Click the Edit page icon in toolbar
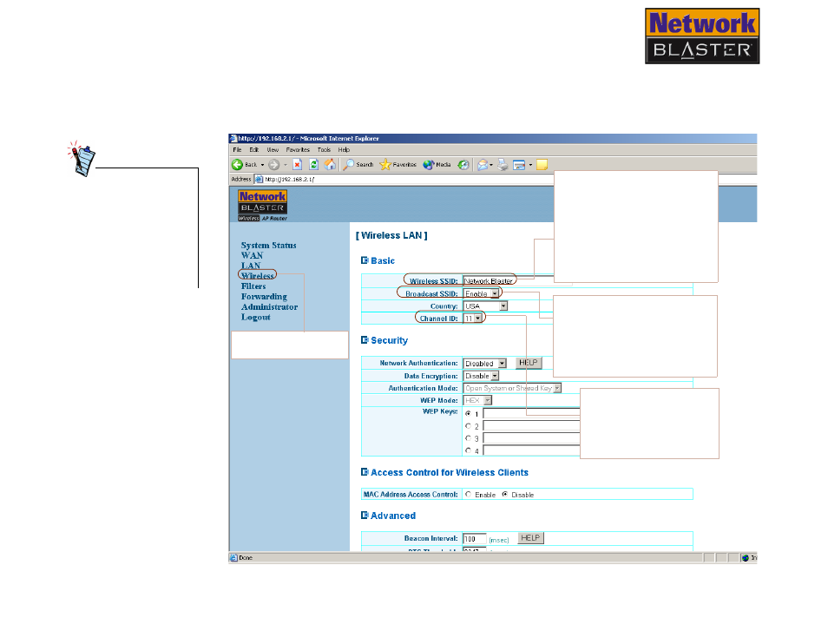This screenshot has width=828, height=644. (519, 165)
